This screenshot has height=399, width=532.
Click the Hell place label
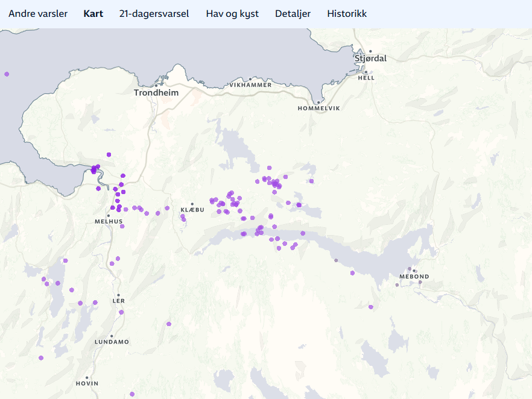[x=366, y=78]
